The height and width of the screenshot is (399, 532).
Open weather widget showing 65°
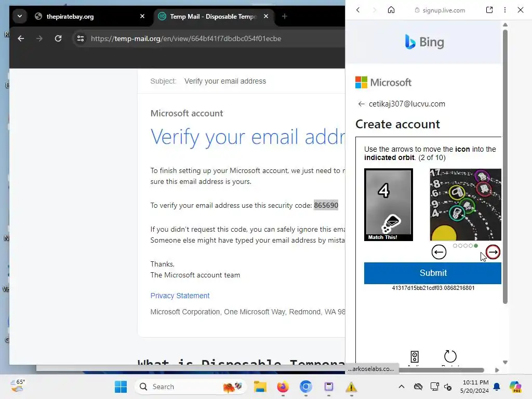(18, 386)
